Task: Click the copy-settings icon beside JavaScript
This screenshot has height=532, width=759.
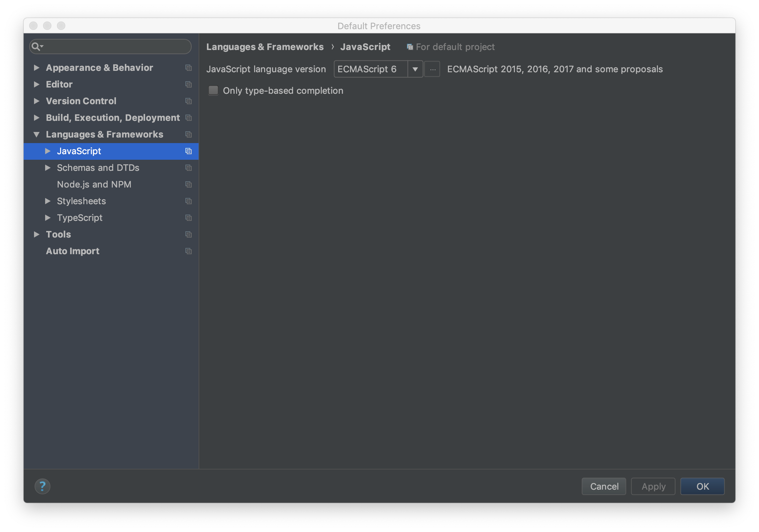Action: pos(188,151)
